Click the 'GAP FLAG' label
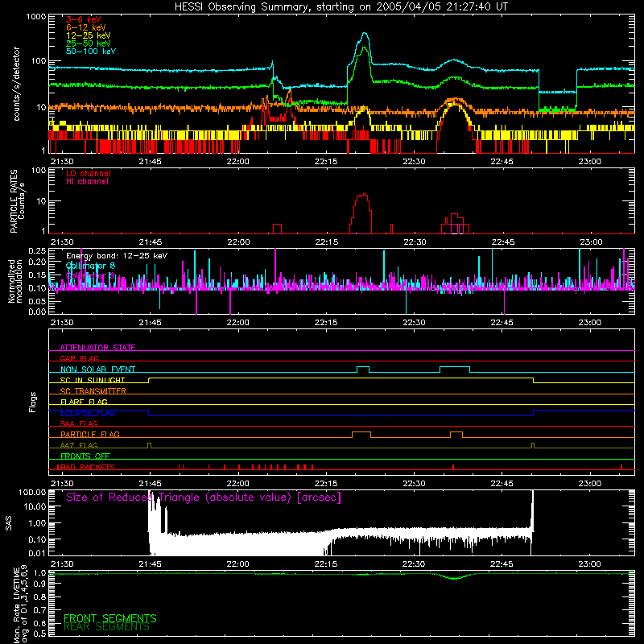Image resolution: width=644 pixels, height=644 pixels. click(79, 358)
